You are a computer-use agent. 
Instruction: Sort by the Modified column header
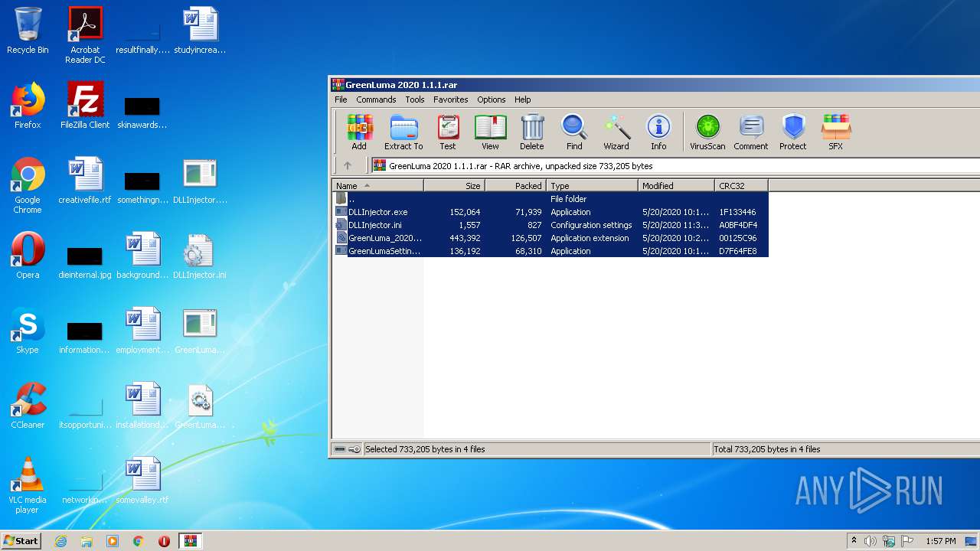click(x=677, y=186)
